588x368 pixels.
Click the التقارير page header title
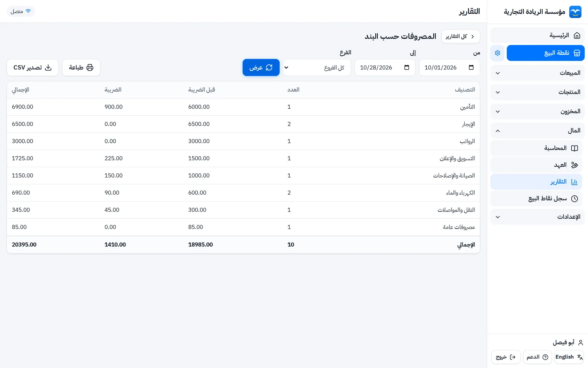click(x=470, y=11)
